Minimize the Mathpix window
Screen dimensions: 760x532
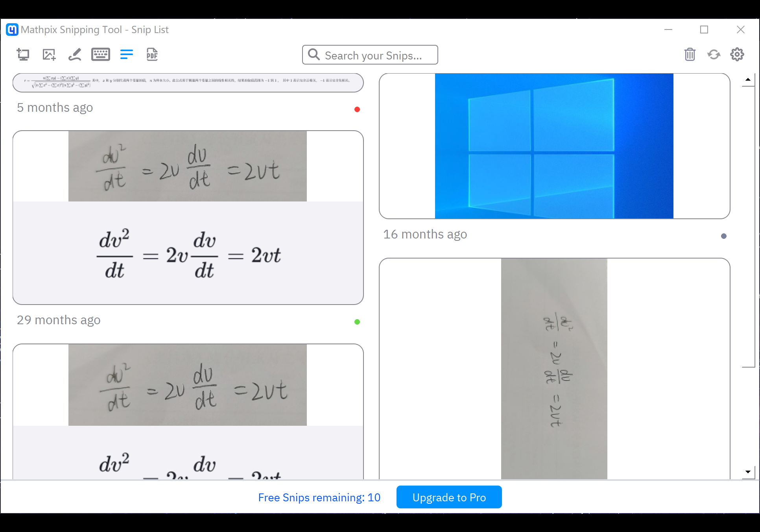tap(668, 30)
